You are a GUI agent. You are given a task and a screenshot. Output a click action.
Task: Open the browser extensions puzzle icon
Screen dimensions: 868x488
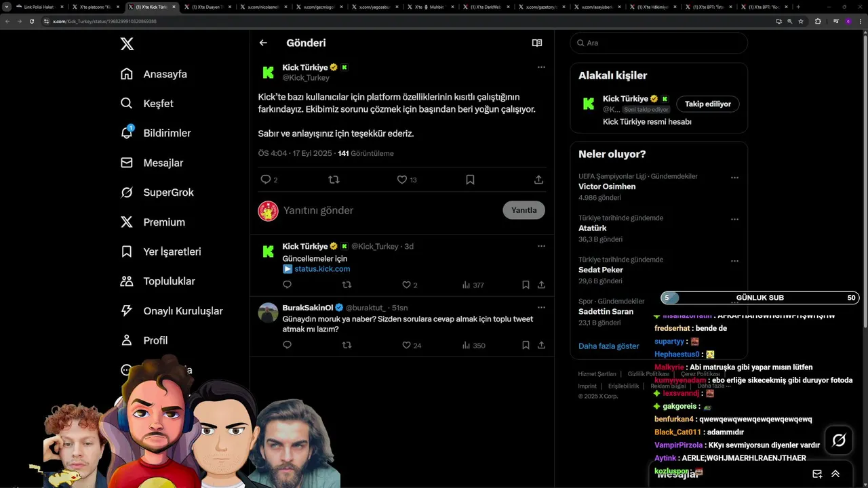(x=818, y=21)
